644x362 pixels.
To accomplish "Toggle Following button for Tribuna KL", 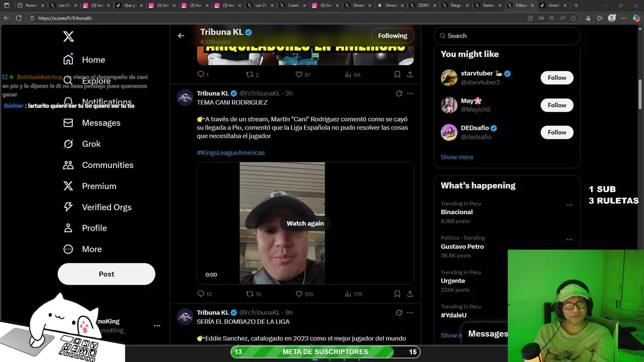I will [x=392, y=36].
